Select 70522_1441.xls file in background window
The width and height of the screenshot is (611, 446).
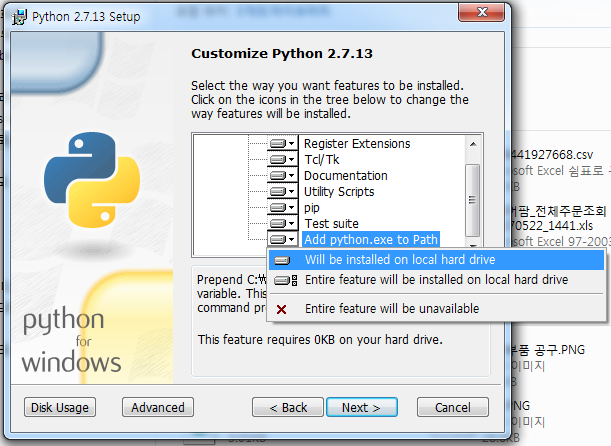coord(552,226)
